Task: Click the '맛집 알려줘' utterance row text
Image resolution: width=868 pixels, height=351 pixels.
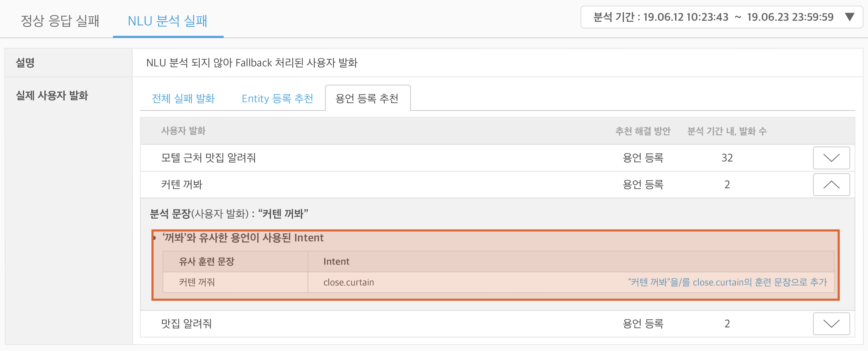Action: (186, 324)
